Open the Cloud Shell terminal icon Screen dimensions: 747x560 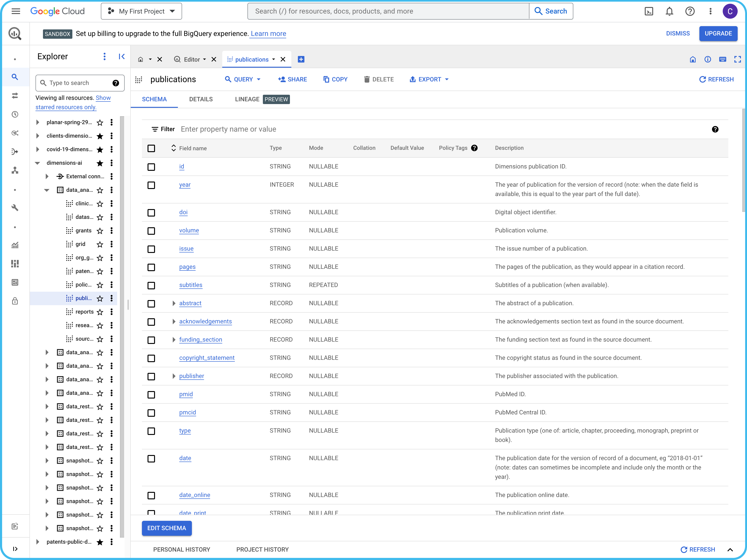648,11
